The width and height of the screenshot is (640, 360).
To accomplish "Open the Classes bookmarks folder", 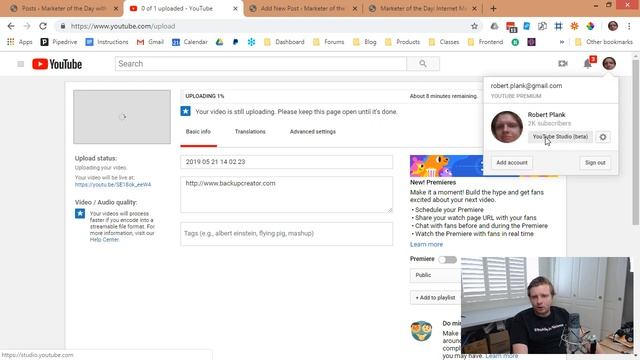I will tap(444, 42).
